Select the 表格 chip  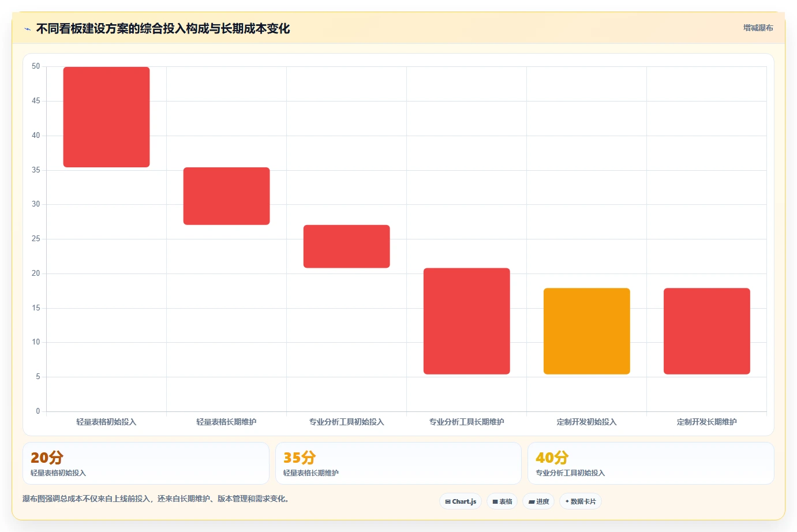502,501
